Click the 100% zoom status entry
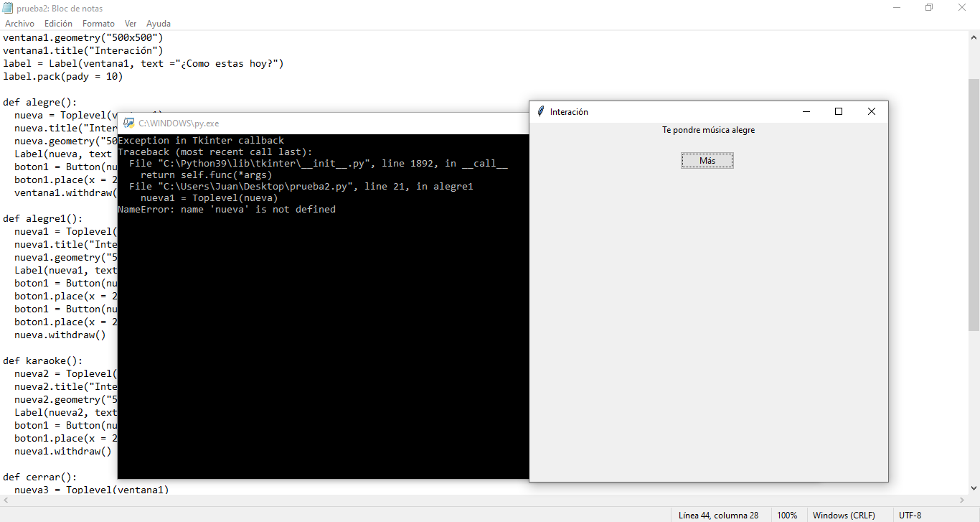 787,515
